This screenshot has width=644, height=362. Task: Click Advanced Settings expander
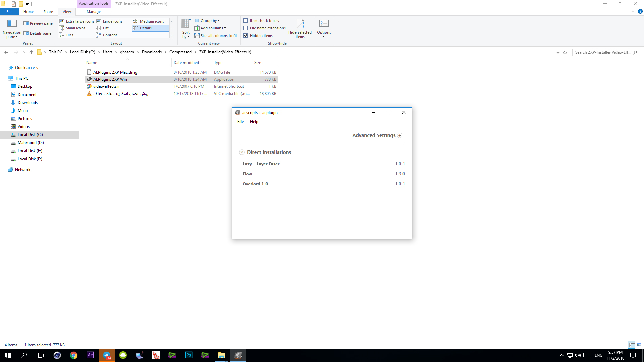tap(400, 135)
